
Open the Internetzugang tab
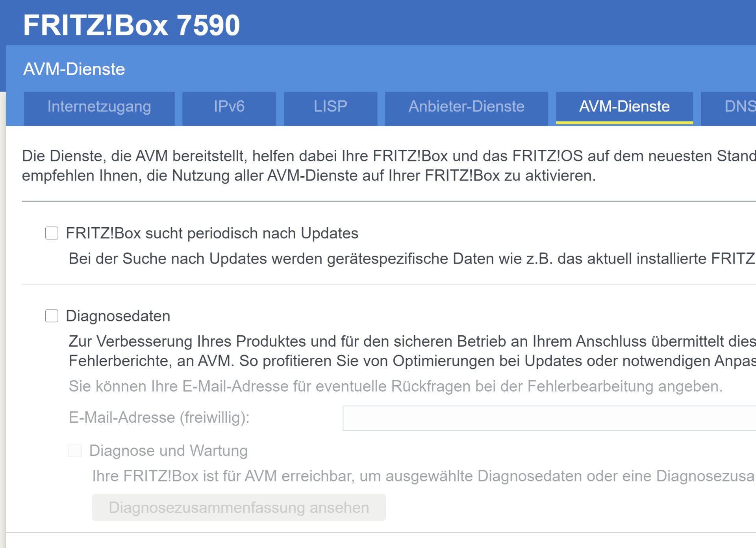point(99,108)
